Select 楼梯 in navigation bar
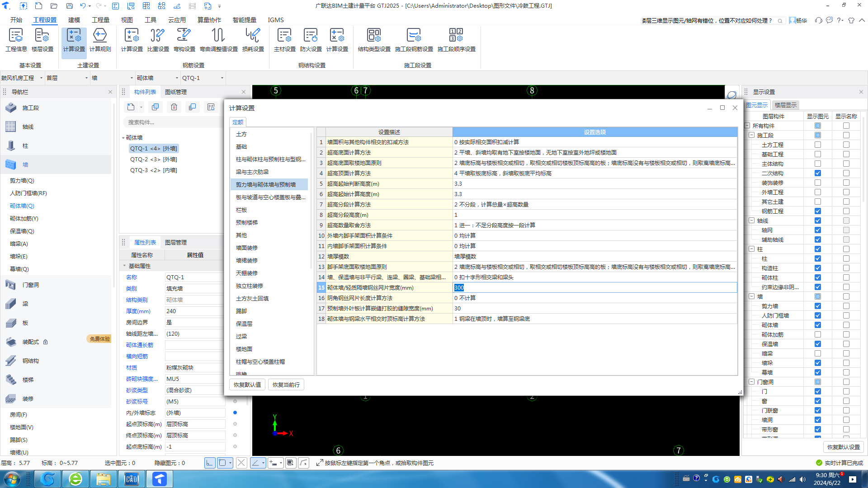The height and width of the screenshot is (488, 868). (56, 380)
